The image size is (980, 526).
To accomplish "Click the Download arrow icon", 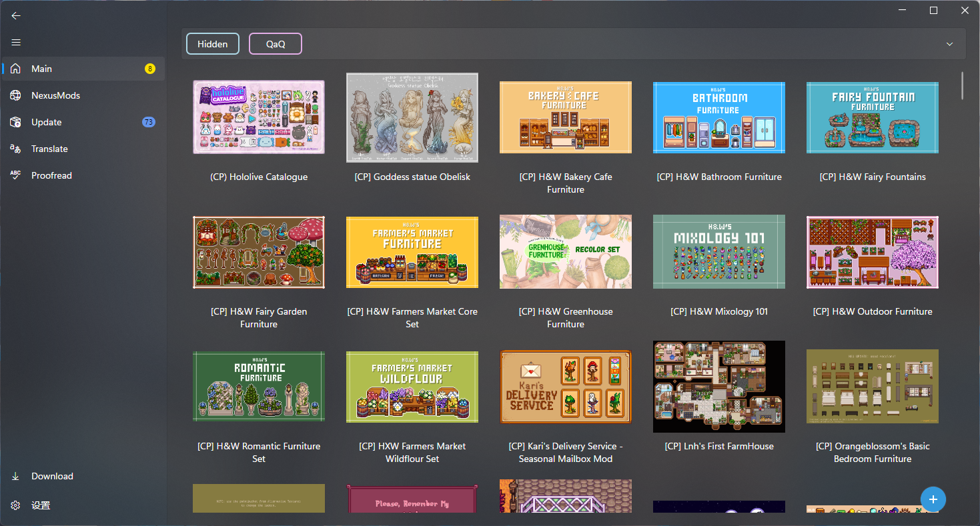I will tap(16, 476).
